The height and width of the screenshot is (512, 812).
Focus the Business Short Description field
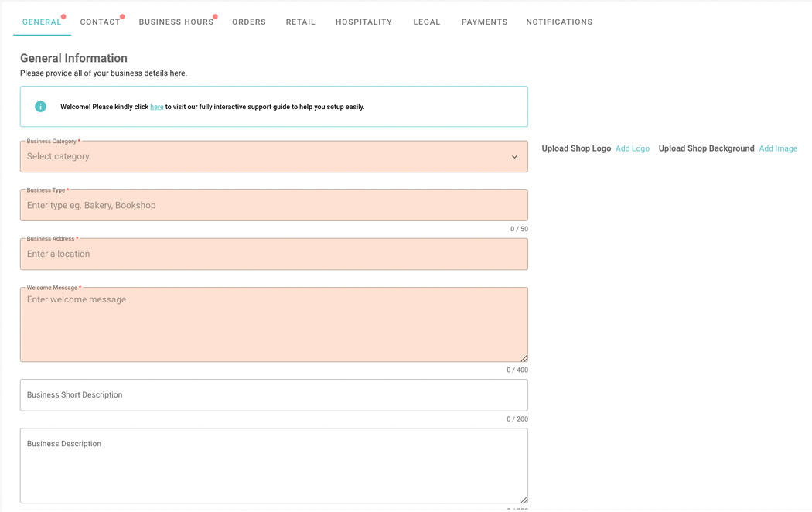(274, 395)
